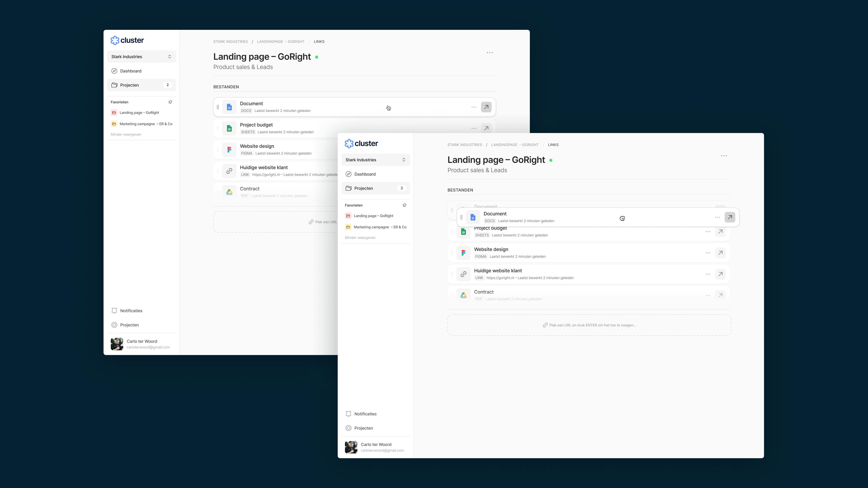The width and height of the screenshot is (868, 488).
Task: Open project options ellipsis in front window header
Action: coord(724,156)
